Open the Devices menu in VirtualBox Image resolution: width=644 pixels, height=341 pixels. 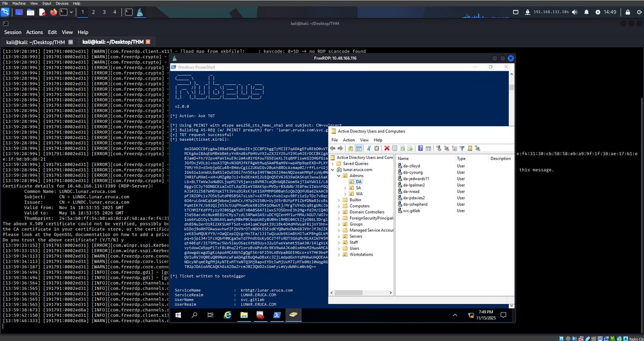click(x=62, y=2)
